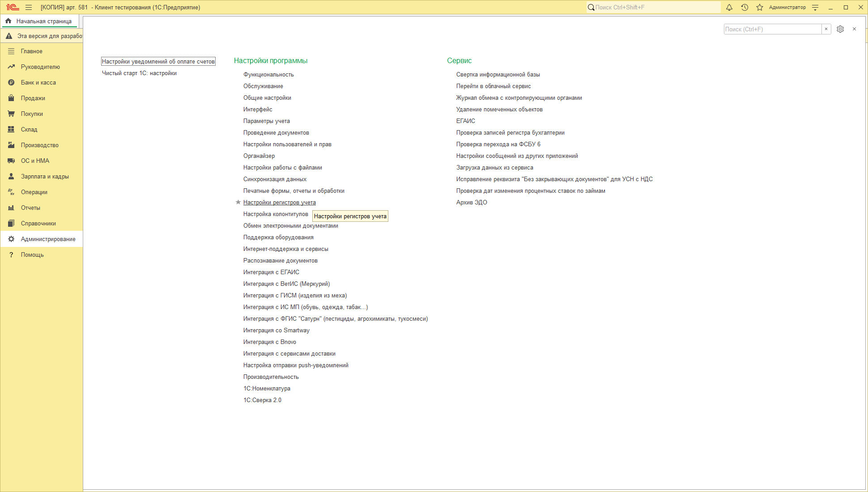868x492 pixels.
Task: Open Свертка информационной базы
Action: pyautogui.click(x=498, y=75)
